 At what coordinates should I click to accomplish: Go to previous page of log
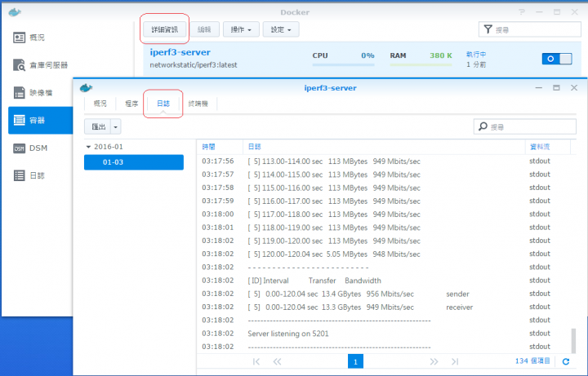click(277, 361)
